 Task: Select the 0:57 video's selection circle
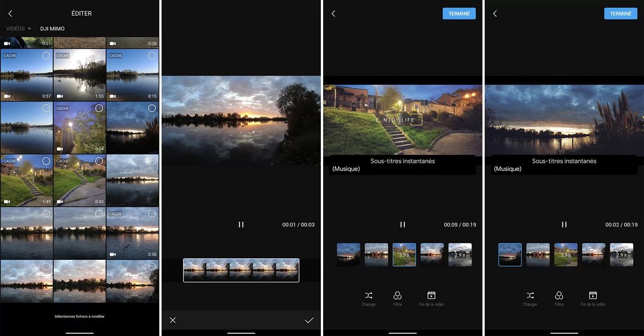coord(46,56)
